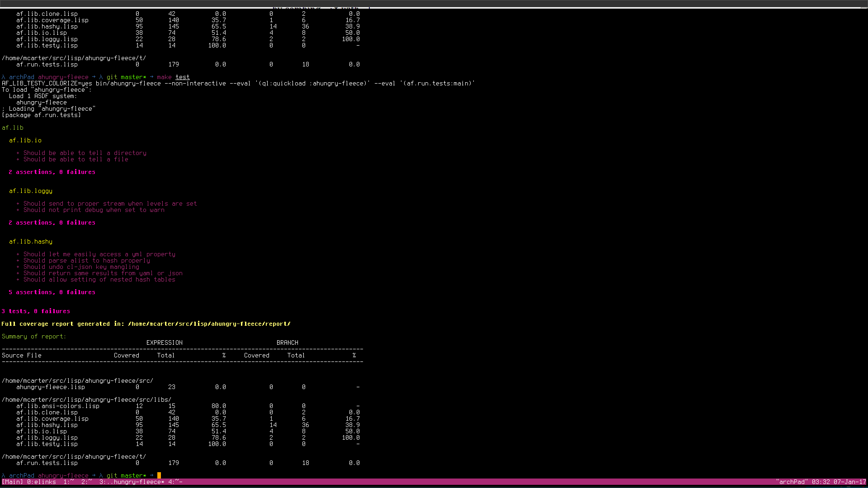Screen dimensions: 868x488
Task: Click "Should let me easily access a yml property"
Action: click(99, 254)
